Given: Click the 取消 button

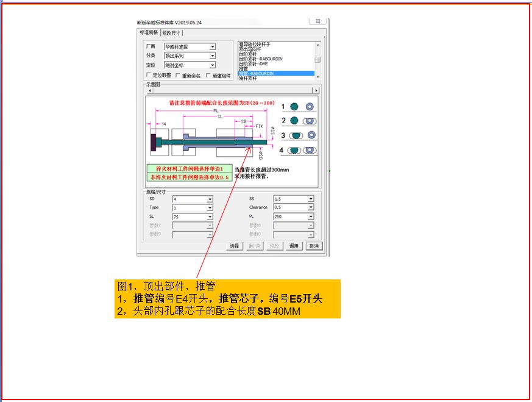Looking at the screenshot, I should click(x=314, y=246).
